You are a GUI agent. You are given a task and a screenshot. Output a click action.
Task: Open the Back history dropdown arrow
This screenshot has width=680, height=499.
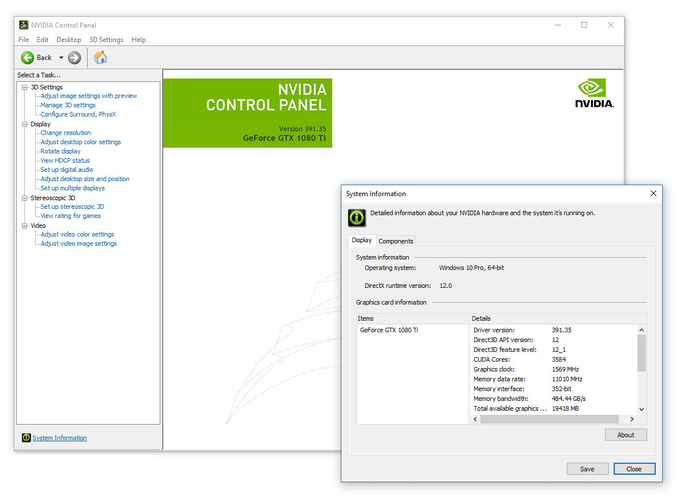pyautogui.click(x=61, y=58)
